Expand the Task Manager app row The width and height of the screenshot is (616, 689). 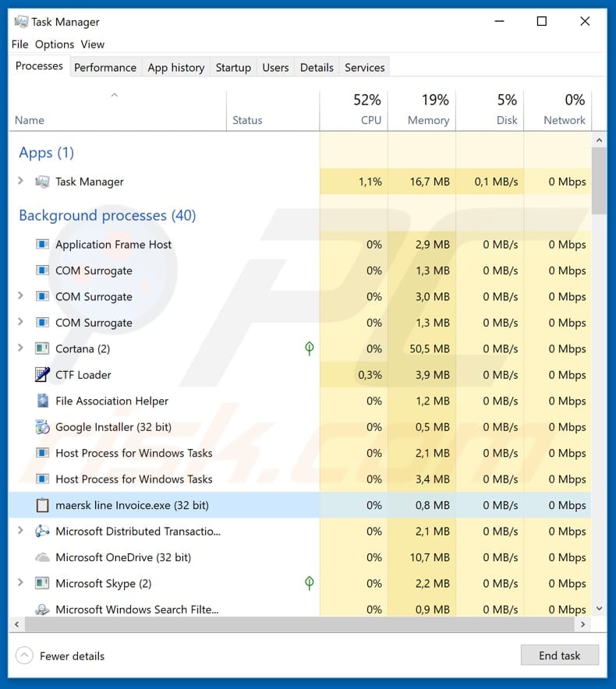[20, 181]
